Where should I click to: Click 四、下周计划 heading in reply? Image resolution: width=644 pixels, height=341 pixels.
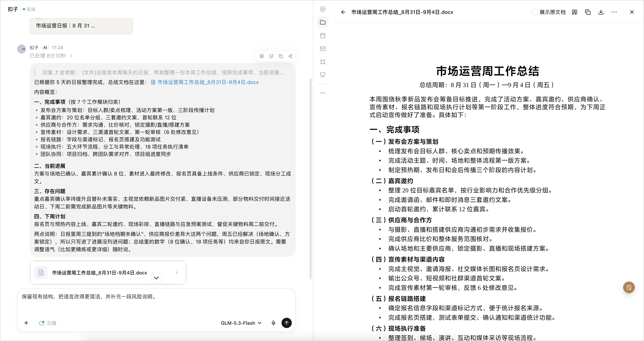(50, 216)
